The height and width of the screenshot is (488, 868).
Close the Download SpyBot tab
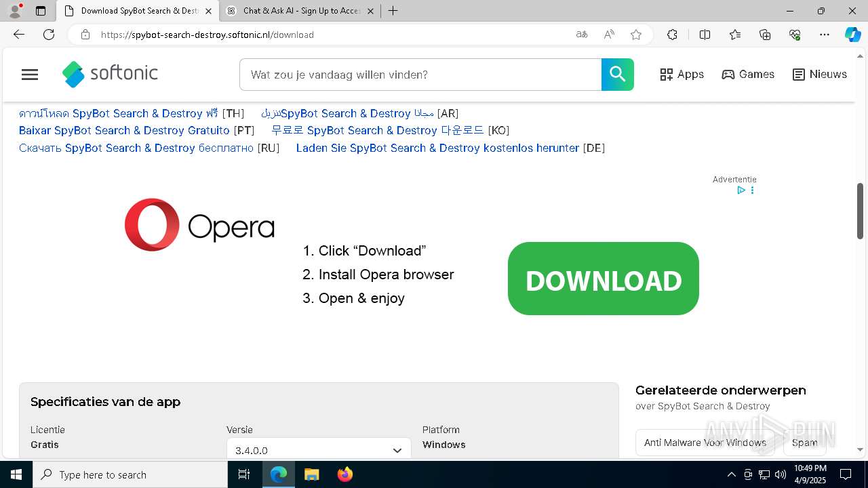(x=208, y=11)
